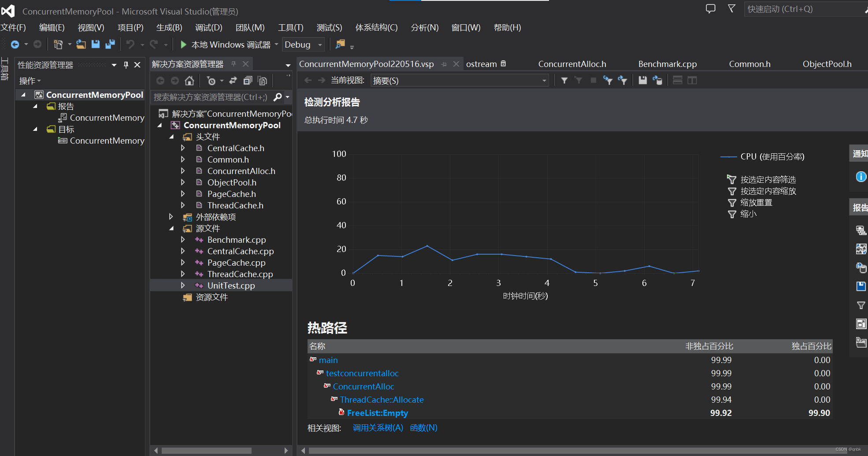Open the Debug configuration dropdown
The height and width of the screenshot is (456, 868).
[303, 44]
